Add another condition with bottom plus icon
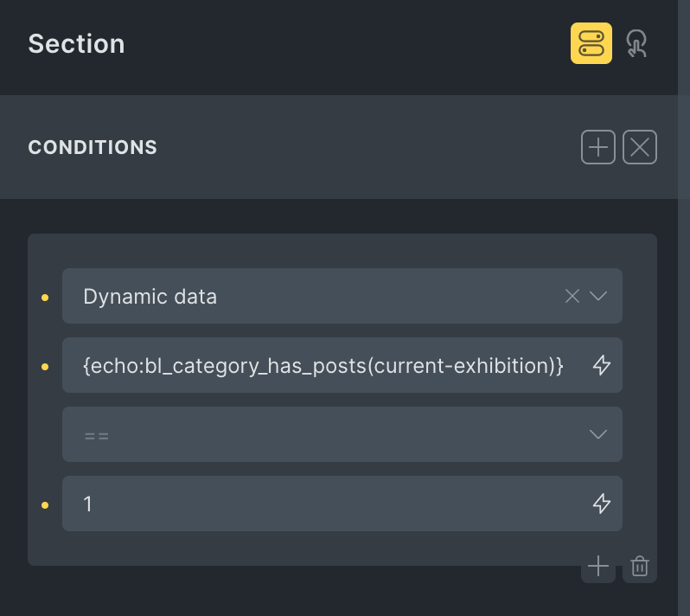The width and height of the screenshot is (690, 616). [x=597, y=567]
